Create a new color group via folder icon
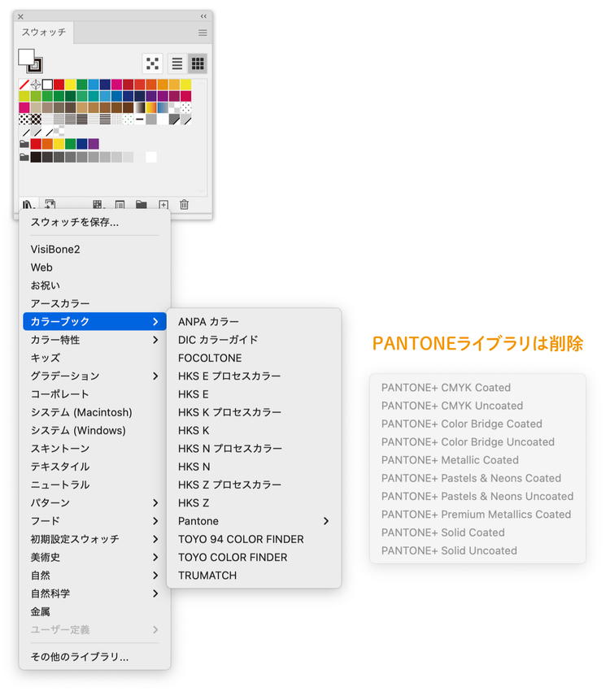This screenshot has height=700, width=610. tap(142, 205)
